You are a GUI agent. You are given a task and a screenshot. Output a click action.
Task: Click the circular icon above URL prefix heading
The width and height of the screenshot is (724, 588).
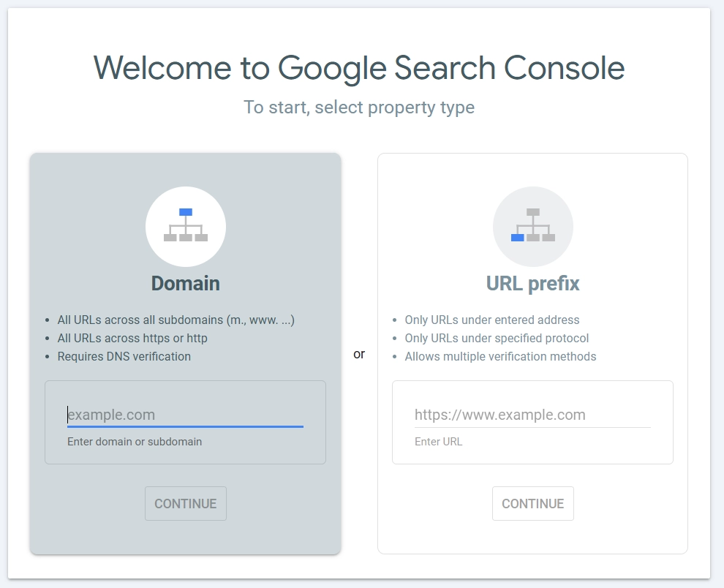(x=533, y=227)
